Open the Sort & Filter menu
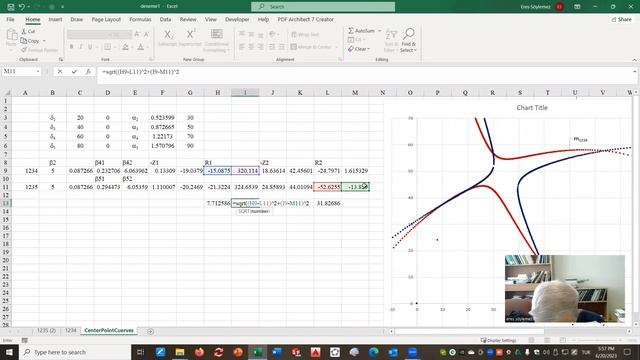Image resolution: width=640 pixels, height=360 pixels. point(391,40)
